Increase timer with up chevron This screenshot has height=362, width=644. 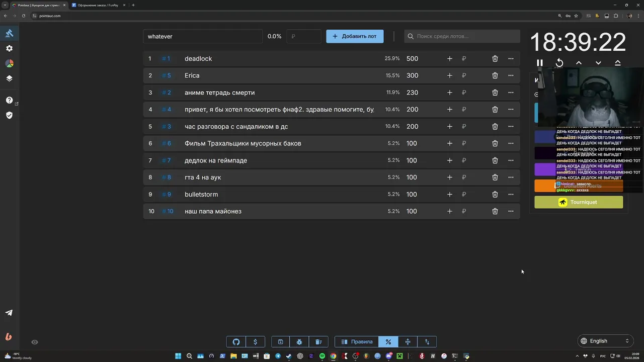579,63
